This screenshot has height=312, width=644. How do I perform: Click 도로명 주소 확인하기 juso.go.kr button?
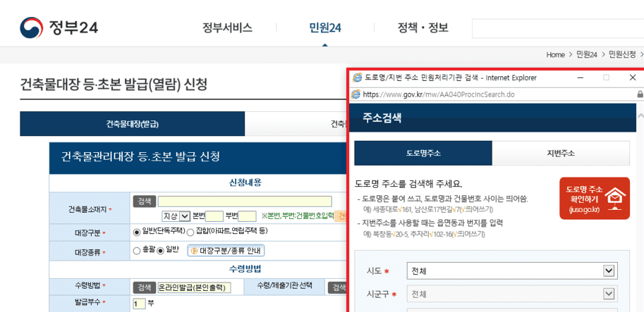pos(595,199)
